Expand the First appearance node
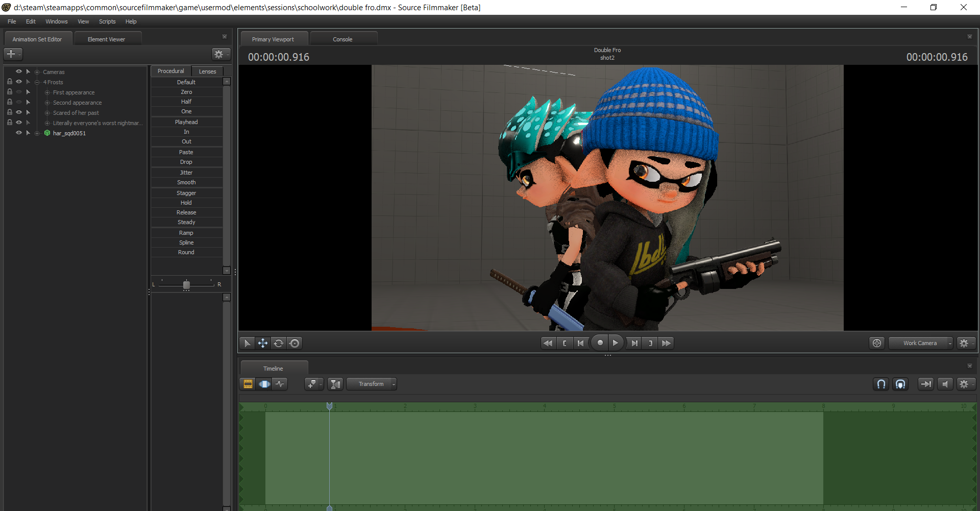This screenshot has height=511, width=980. (47, 92)
